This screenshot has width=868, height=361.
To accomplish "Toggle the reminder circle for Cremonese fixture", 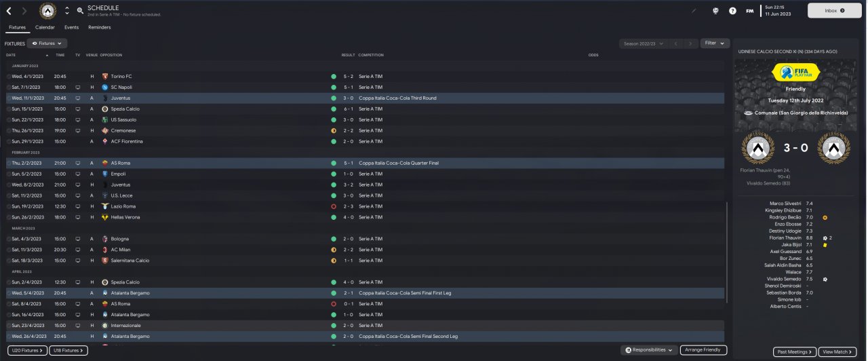I will (x=9, y=130).
